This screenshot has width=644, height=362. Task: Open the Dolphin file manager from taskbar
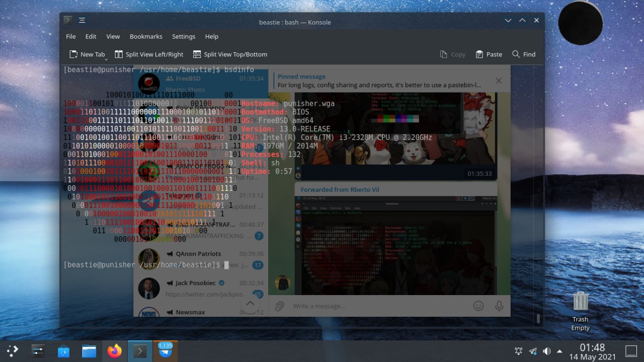(x=89, y=351)
